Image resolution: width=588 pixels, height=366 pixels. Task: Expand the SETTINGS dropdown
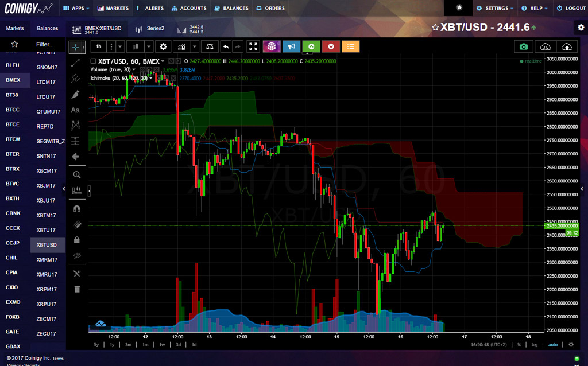(x=494, y=8)
